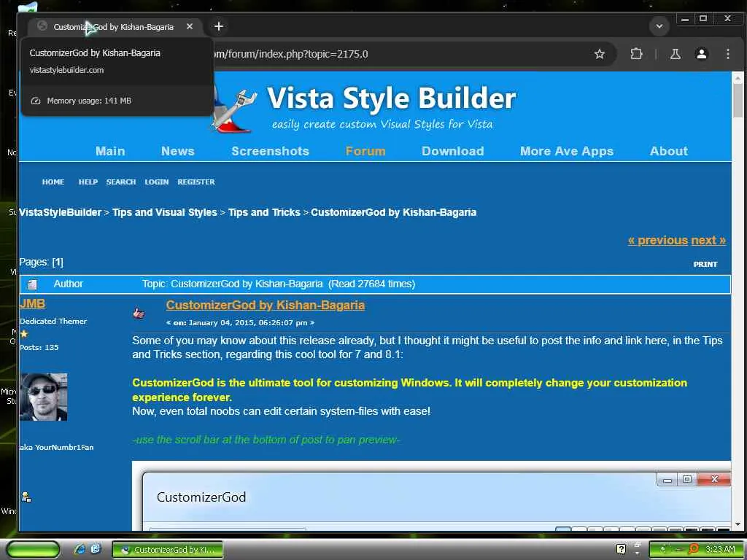Launch Internet Explorer from quick launch

click(80, 549)
